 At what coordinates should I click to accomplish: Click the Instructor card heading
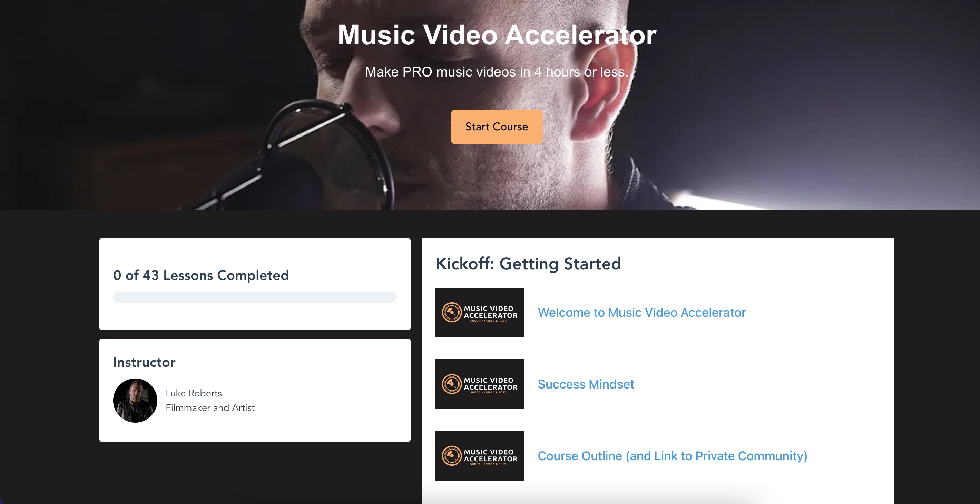144,362
